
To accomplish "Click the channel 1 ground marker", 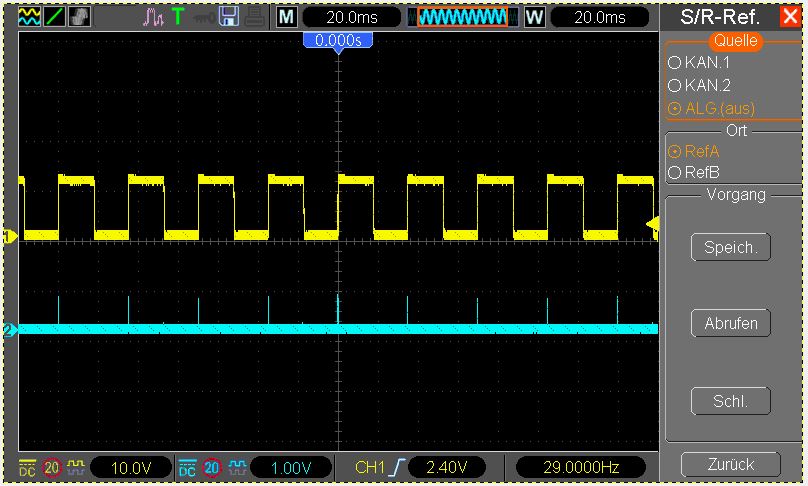I will [x=10, y=237].
